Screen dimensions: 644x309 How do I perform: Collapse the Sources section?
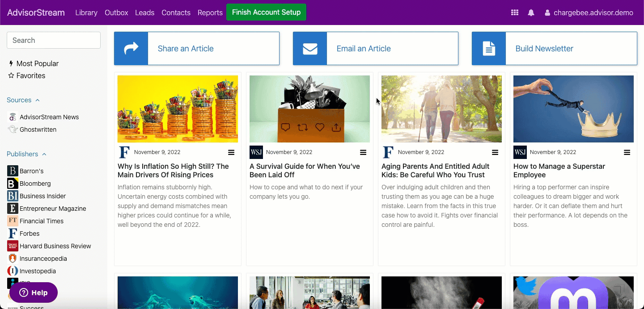tap(23, 100)
